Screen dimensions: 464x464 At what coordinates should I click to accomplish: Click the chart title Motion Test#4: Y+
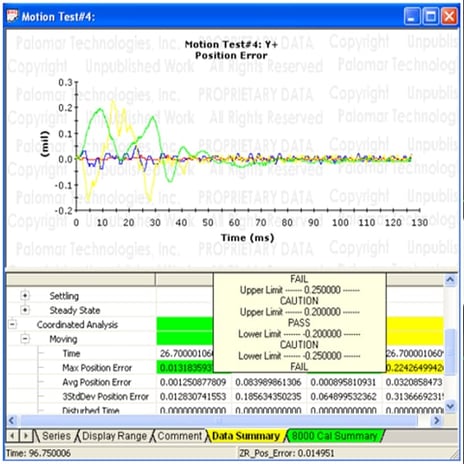point(231,44)
